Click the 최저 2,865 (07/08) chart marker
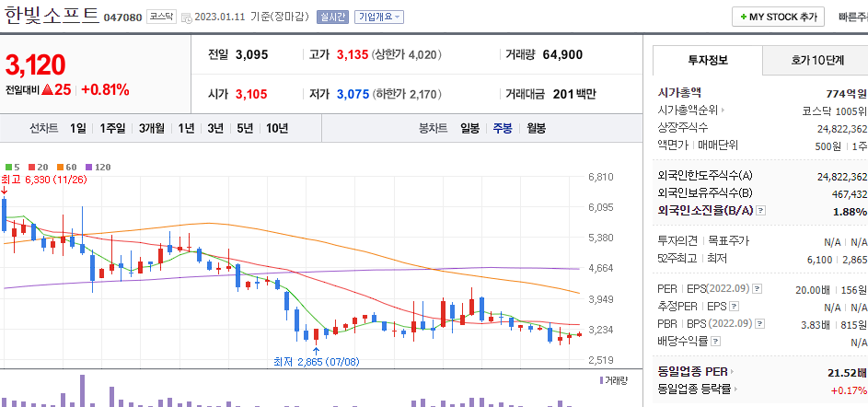Image resolution: width=868 pixels, height=407 pixels. point(317,362)
